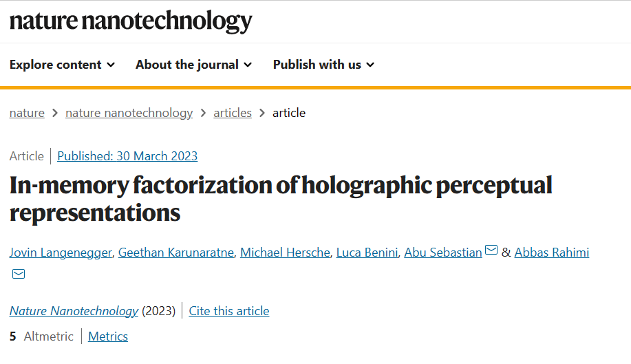Open author Geethan Karunaratne link
Viewport: 631px width, 364px height.
(x=176, y=253)
